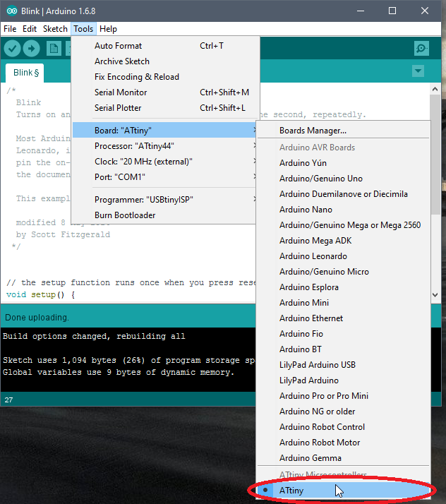446x504 pixels.
Task: Click the Upload arrow toolbar icon
Action: tap(32, 49)
